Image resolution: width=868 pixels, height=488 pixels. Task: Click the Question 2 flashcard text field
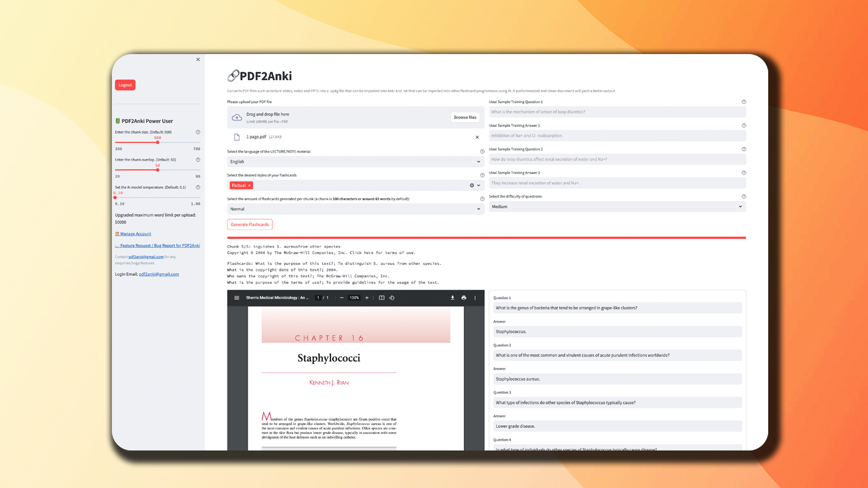click(617, 355)
